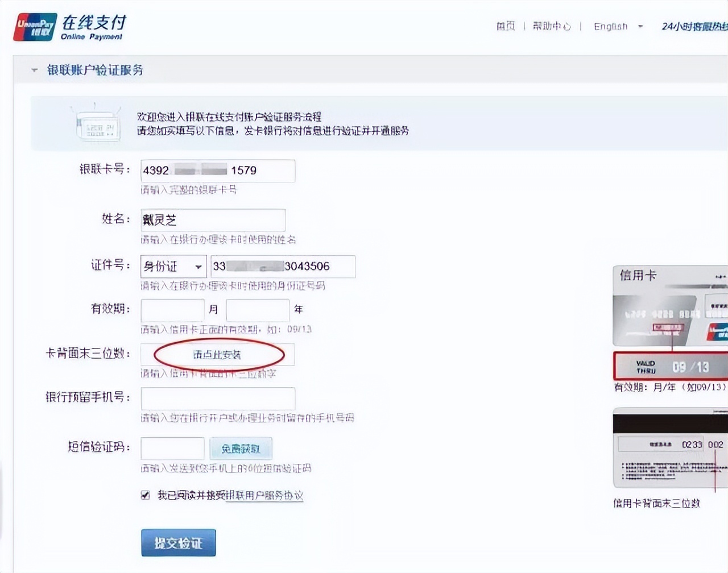Click the credit card back sample image
Image resolution: width=728 pixels, height=573 pixels.
click(x=671, y=449)
